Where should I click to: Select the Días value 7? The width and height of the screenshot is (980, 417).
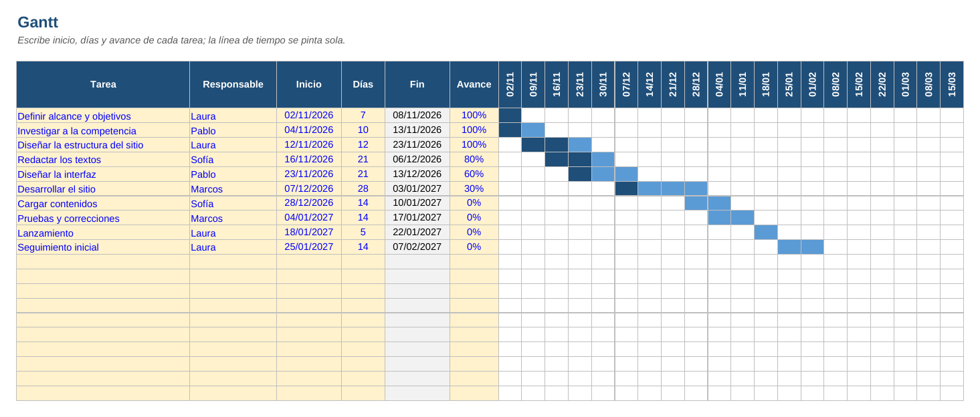point(363,116)
